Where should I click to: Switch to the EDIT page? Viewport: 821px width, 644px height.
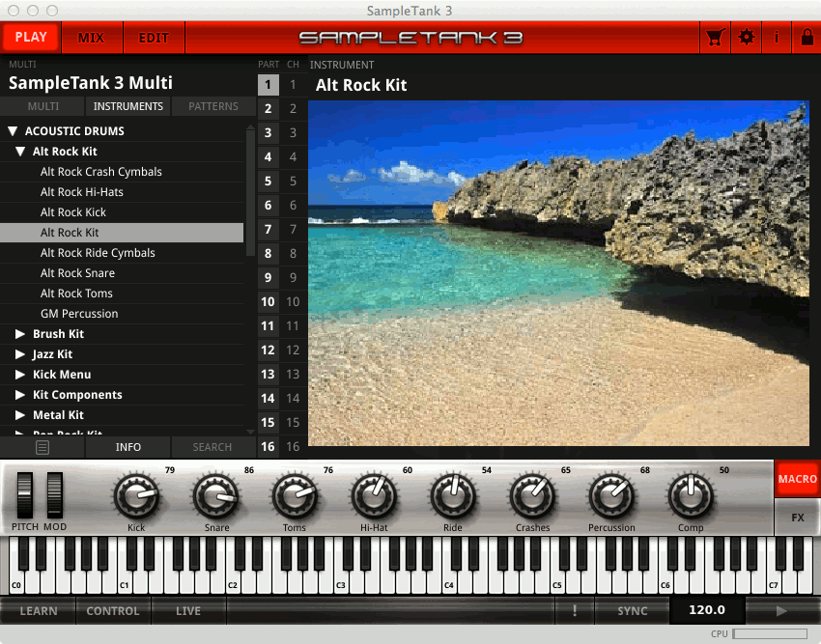pyautogui.click(x=154, y=38)
